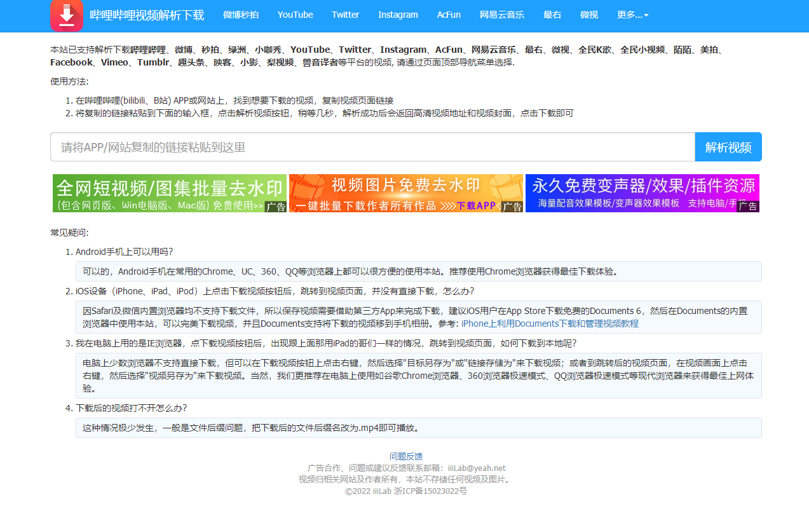809x532 pixels.
Task: Click the '使用方法:' heading text
Action: tap(70, 81)
